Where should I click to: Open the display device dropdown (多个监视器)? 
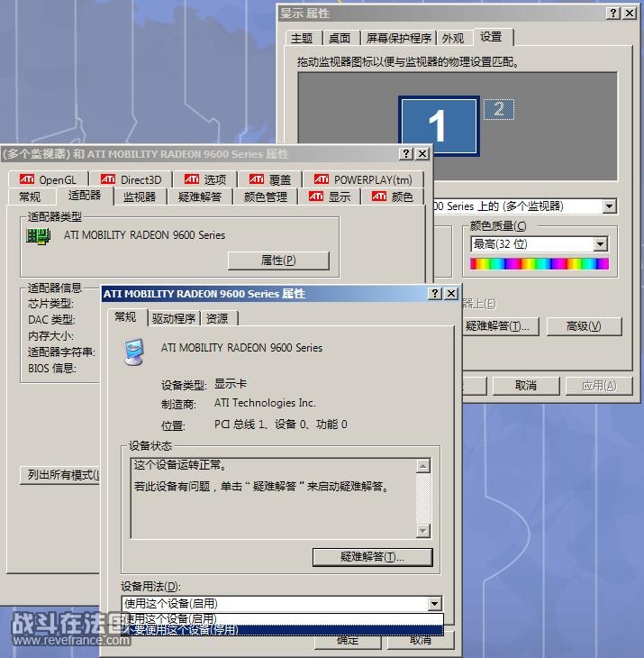point(609,206)
